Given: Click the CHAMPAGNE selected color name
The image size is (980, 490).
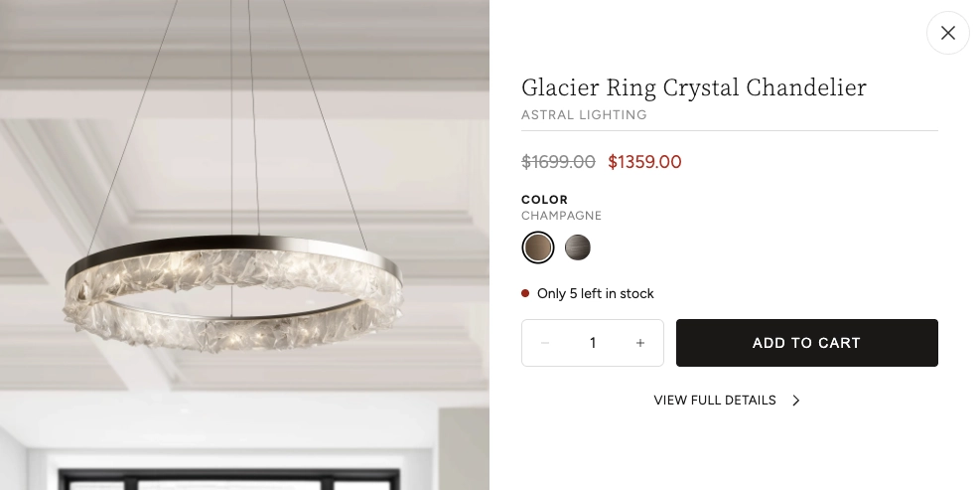Looking at the screenshot, I should (x=561, y=216).
